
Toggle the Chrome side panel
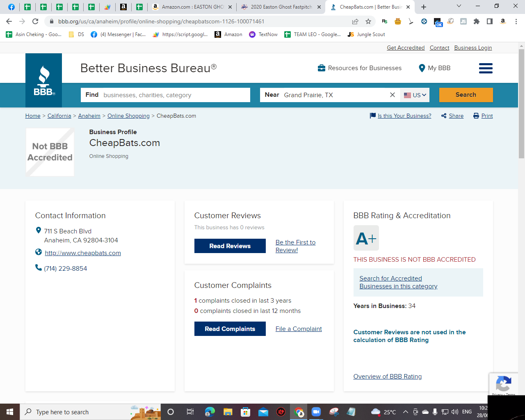[x=490, y=21]
